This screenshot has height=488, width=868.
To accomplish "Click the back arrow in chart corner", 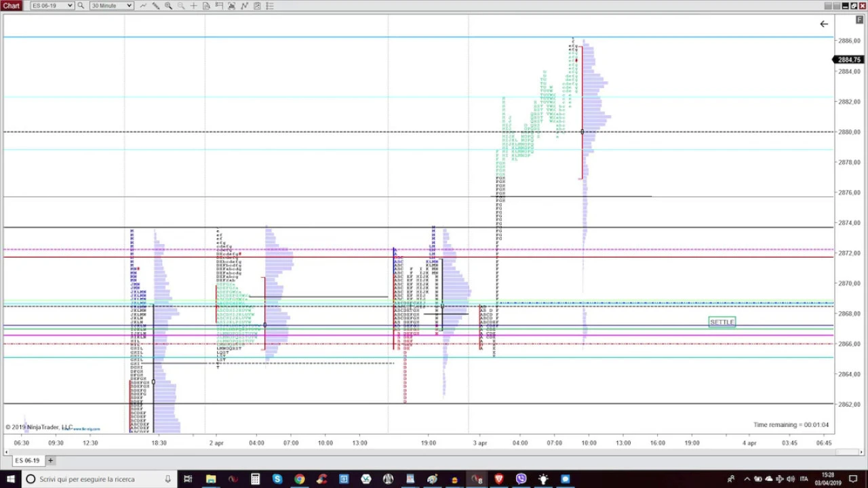I will point(824,24).
